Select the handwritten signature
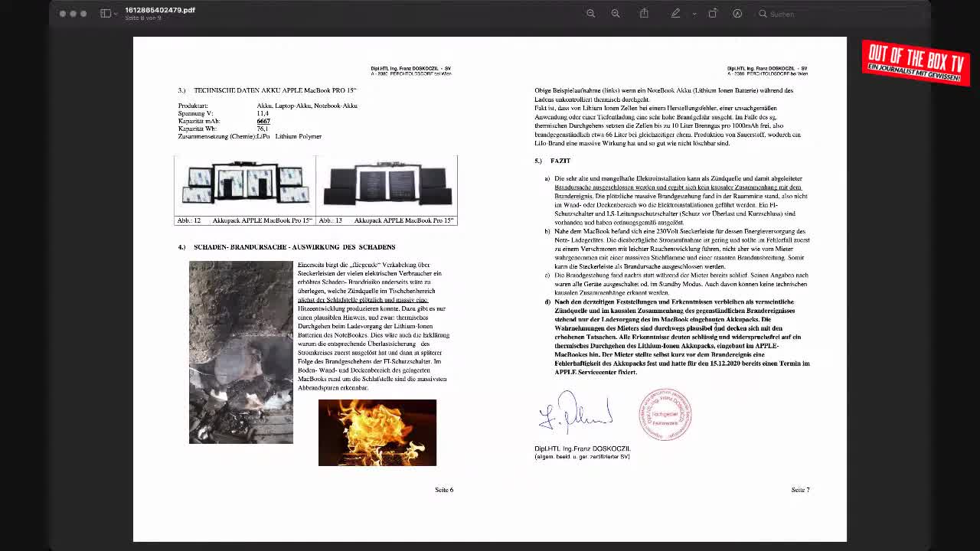Screen dimensions: 980x551 pyautogui.click(x=576, y=413)
